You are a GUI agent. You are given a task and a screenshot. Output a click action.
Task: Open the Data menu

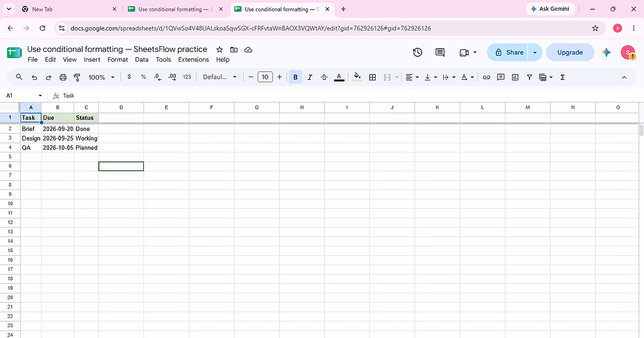(142, 60)
